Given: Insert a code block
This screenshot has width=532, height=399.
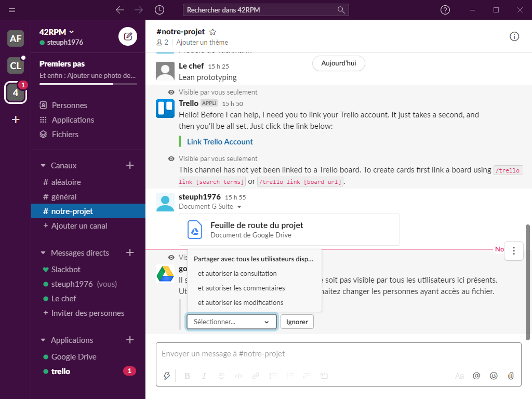Looking at the screenshot, I should click(324, 376).
